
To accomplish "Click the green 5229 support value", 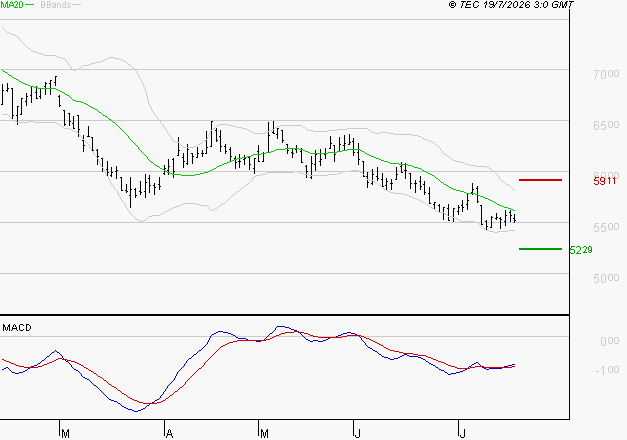I will point(581,250).
